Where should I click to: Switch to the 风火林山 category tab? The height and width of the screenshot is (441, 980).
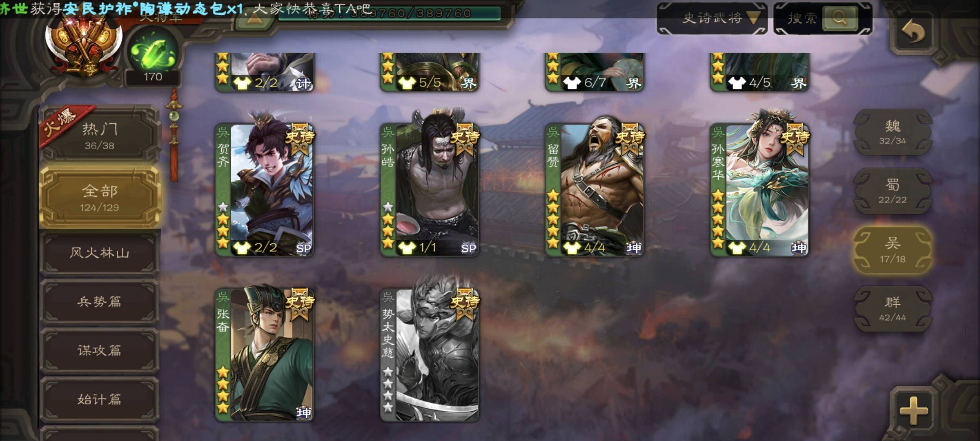tap(100, 253)
